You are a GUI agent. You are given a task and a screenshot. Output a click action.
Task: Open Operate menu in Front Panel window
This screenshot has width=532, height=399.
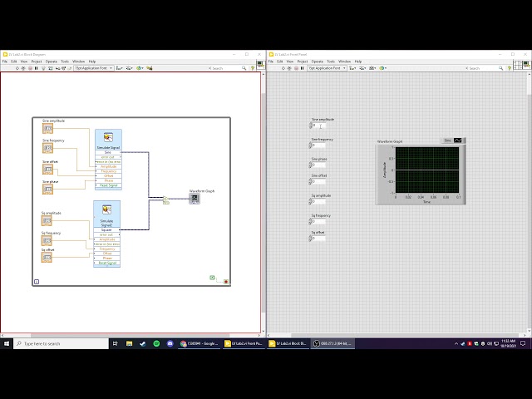tap(317, 61)
